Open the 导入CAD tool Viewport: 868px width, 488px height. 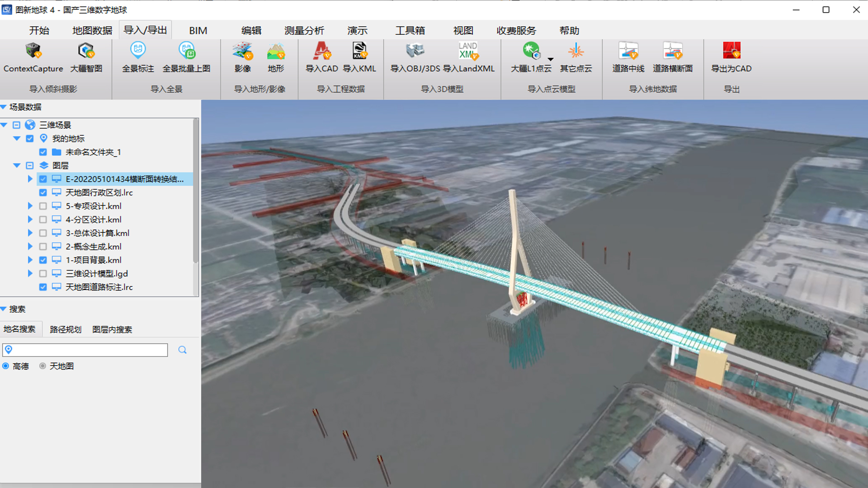pos(322,52)
